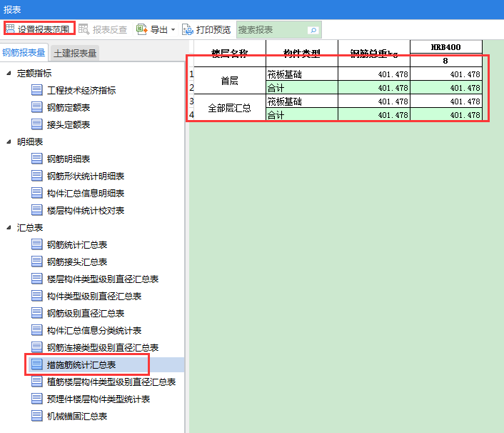Collapse the 明细表 tree group
The width and height of the screenshot is (504, 433).
[9, 141]
